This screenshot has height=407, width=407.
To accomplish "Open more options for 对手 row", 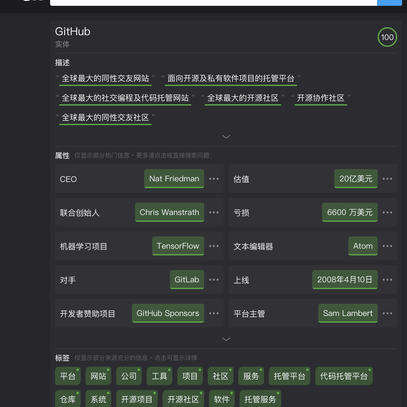I will coord(214,280).
